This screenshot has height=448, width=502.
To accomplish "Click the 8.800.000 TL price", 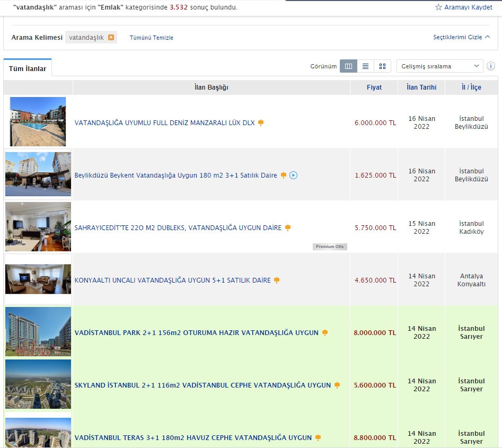I will click(375, 437).
